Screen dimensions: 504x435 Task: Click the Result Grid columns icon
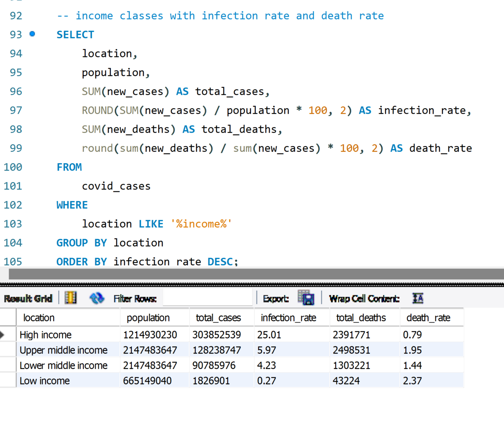click(x=71, y=298)
